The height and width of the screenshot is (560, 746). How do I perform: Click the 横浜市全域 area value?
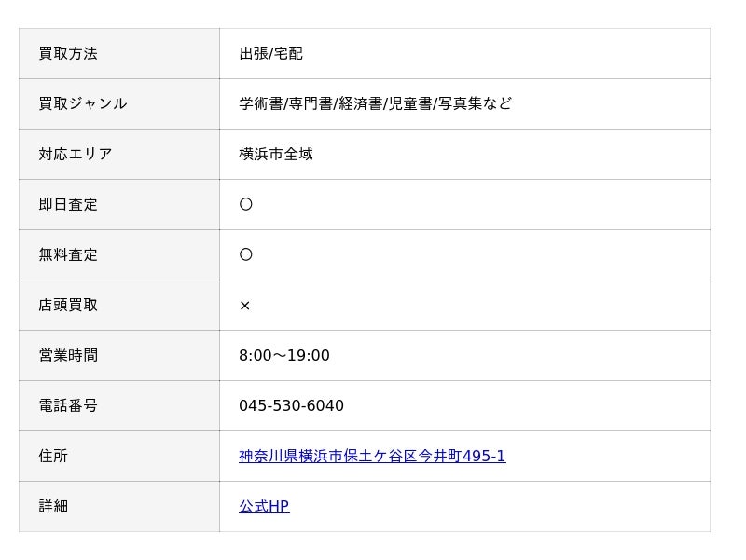[x=276, y=154]
